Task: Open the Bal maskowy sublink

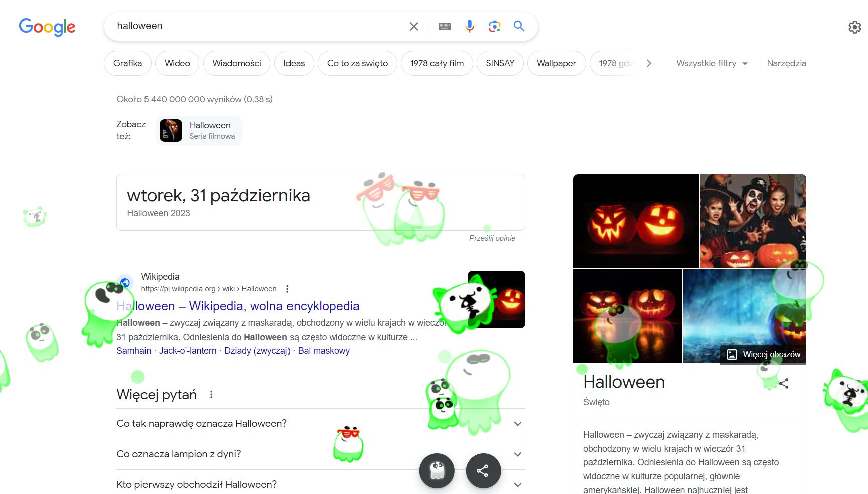Action: [x=324, y=351]
